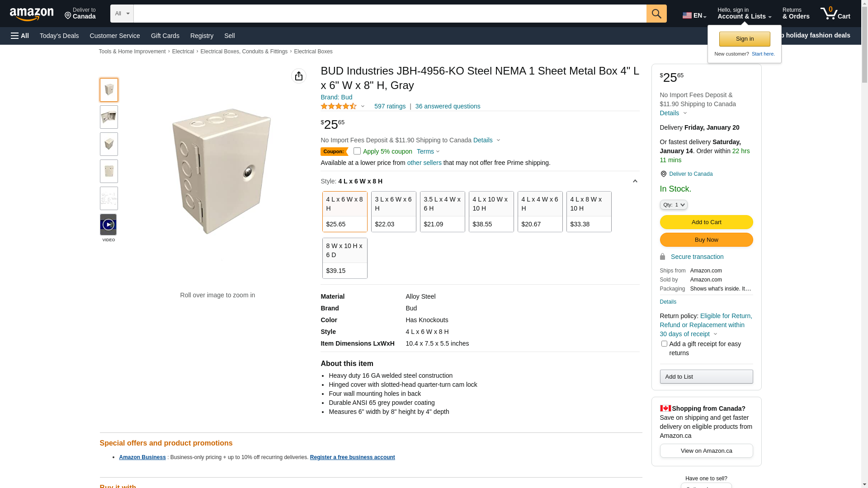This screenshot has height=488, width=868.
Task: Click the Deliver to Canada location icon
Action: tap(663, 174)
